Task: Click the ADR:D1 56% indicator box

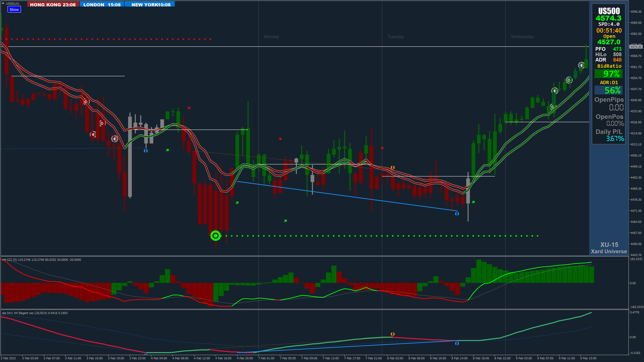Action: [x=608, y=90]
